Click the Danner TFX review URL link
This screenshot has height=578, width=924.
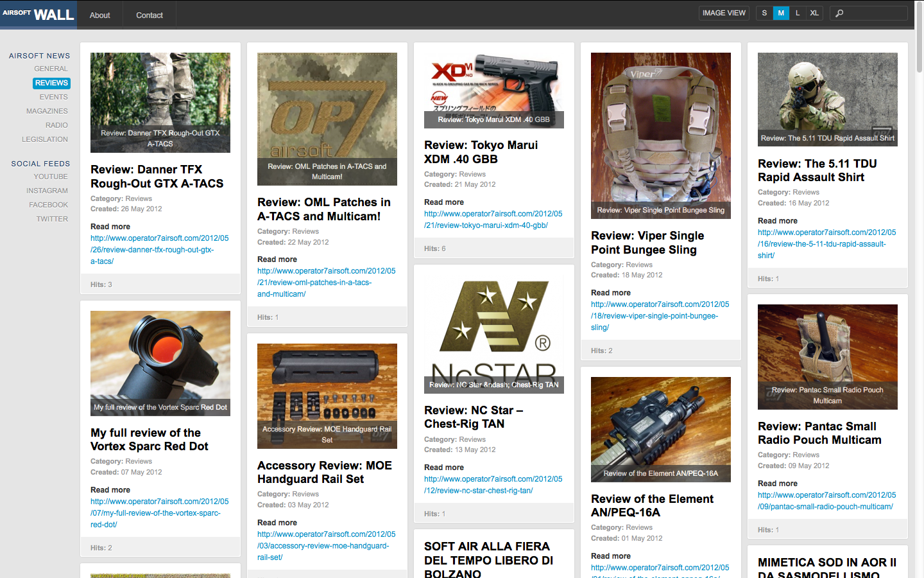click(159, 250)
